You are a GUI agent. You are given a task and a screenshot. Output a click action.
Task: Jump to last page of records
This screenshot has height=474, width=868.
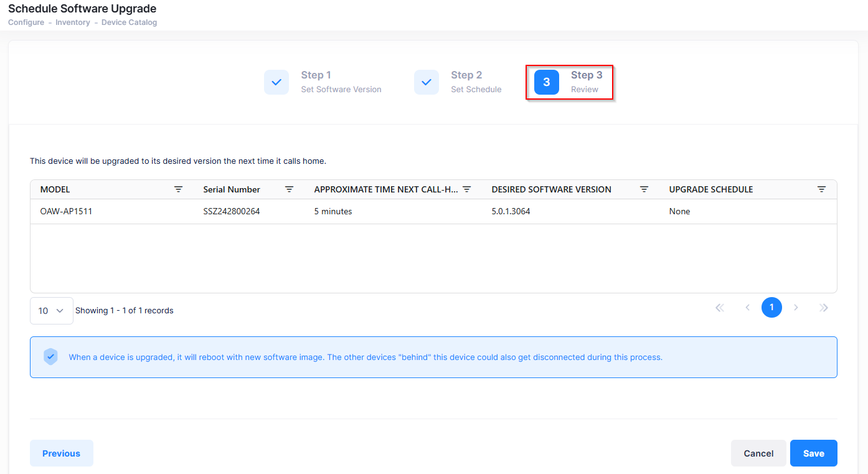824,308
